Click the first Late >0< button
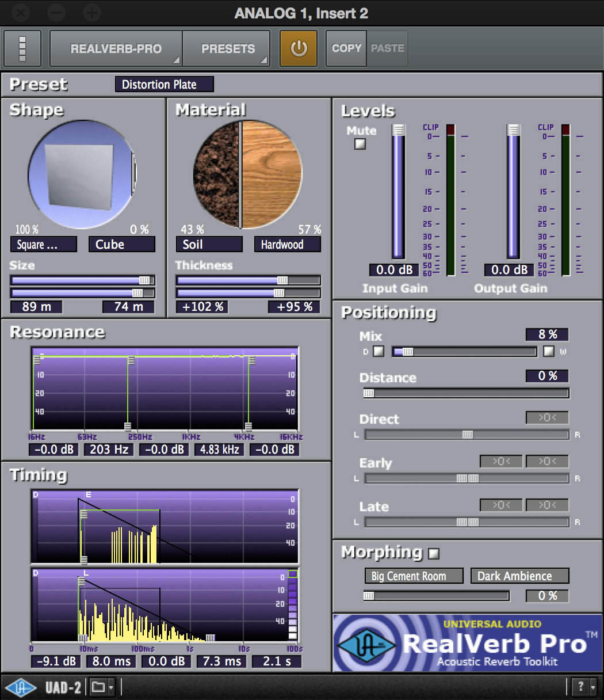The height and width of the screenshot is (700, 604). [x=501, y=505]
